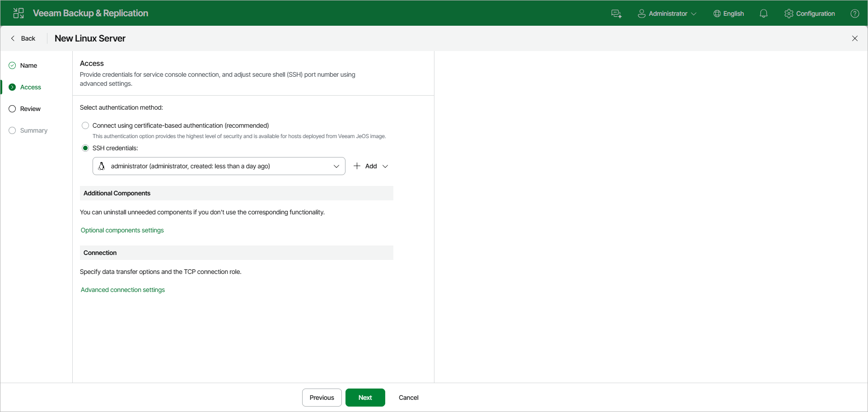Click the Configuration gear icon
Screen dimensions: 868x412
pos(789,14)
